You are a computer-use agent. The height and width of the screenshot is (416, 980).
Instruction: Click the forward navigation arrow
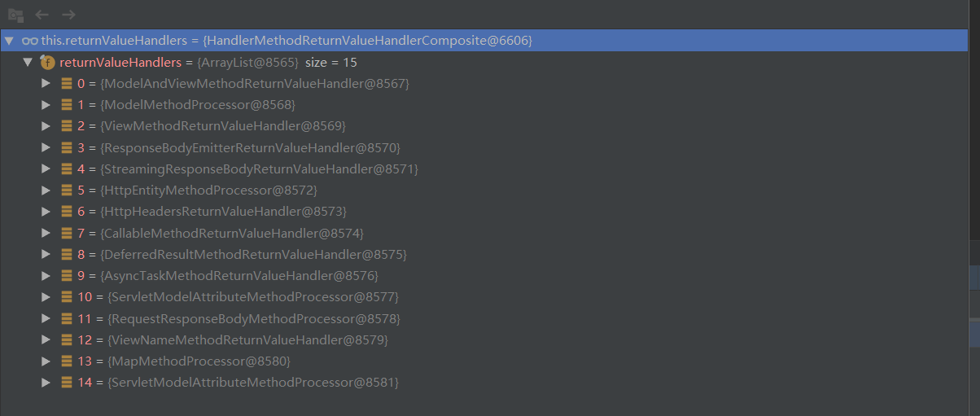point(68,15)
